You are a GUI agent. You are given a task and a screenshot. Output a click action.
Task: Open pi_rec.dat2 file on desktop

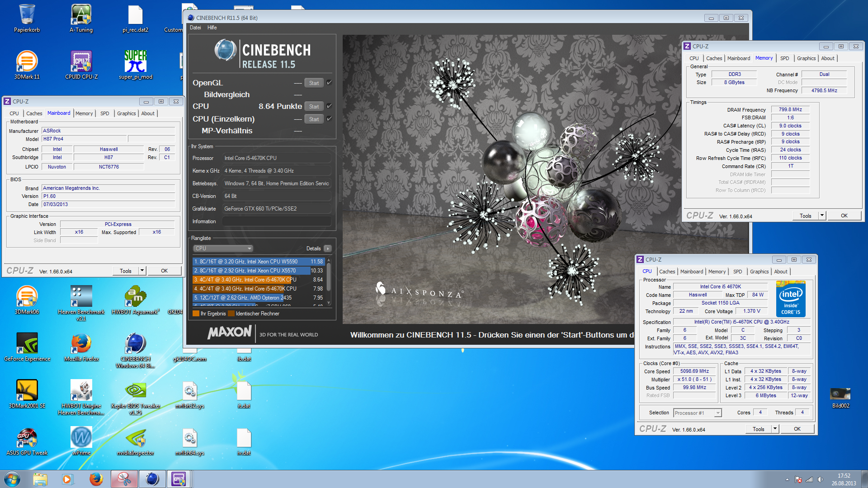tap(135, 18)
